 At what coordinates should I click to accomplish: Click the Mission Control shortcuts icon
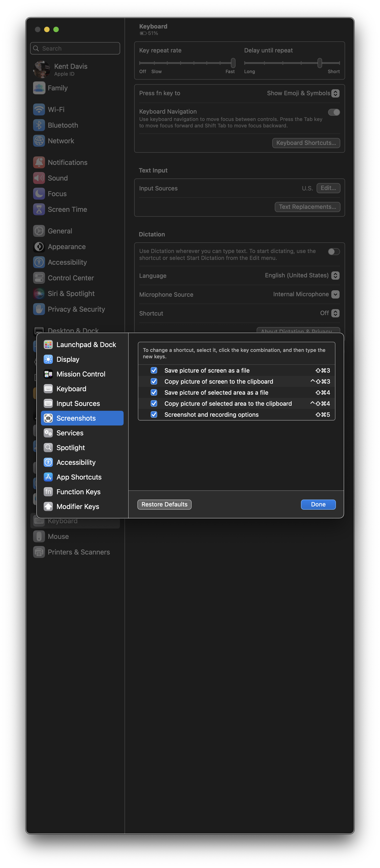(48, 374)
